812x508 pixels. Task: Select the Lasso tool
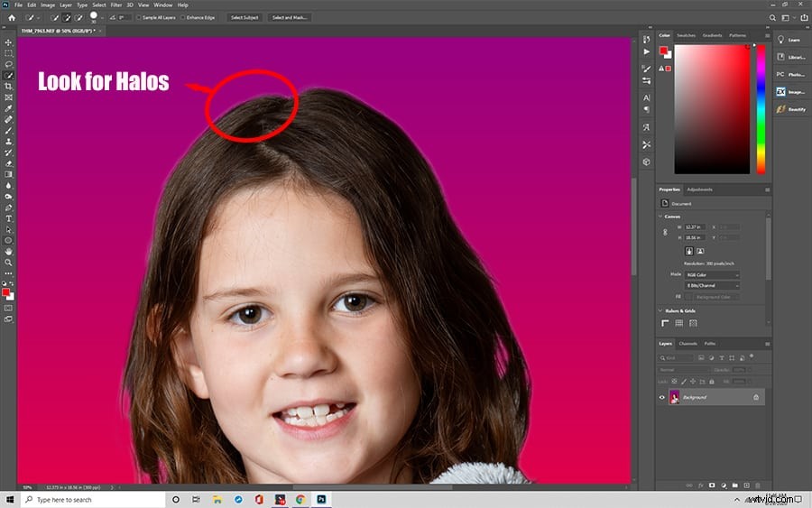tap(8, 64)
